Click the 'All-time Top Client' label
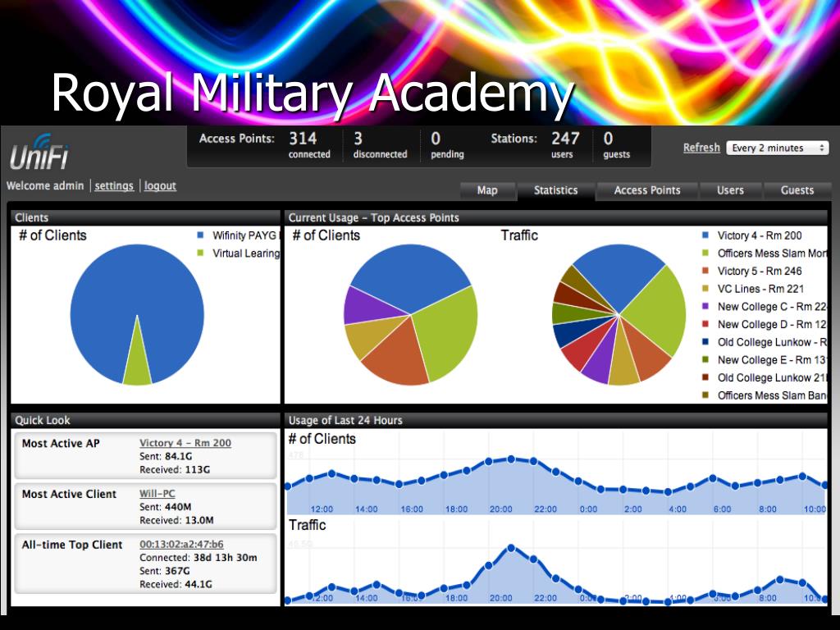Screen dimensions: 840x630 click(72, 545)
